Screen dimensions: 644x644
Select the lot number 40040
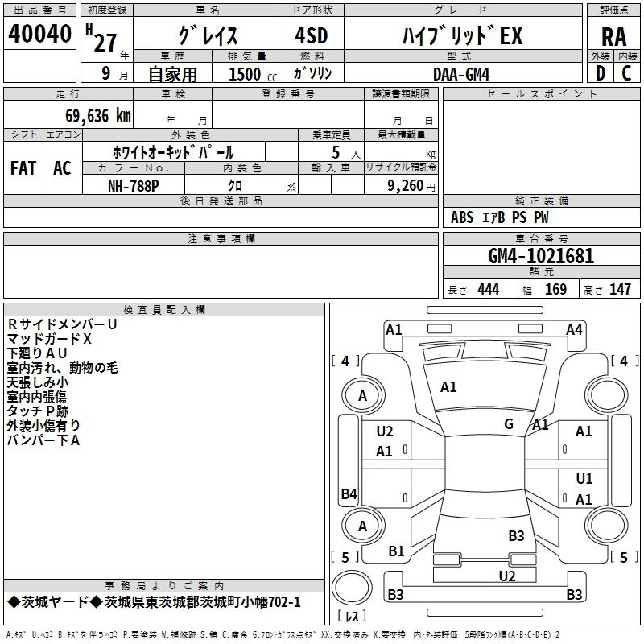pos(39,34)
